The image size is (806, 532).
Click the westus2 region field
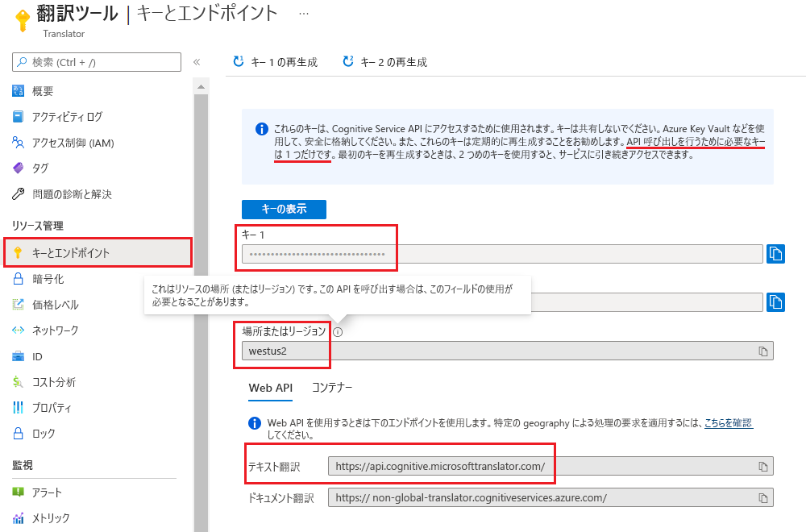click(x=507, y=351)
